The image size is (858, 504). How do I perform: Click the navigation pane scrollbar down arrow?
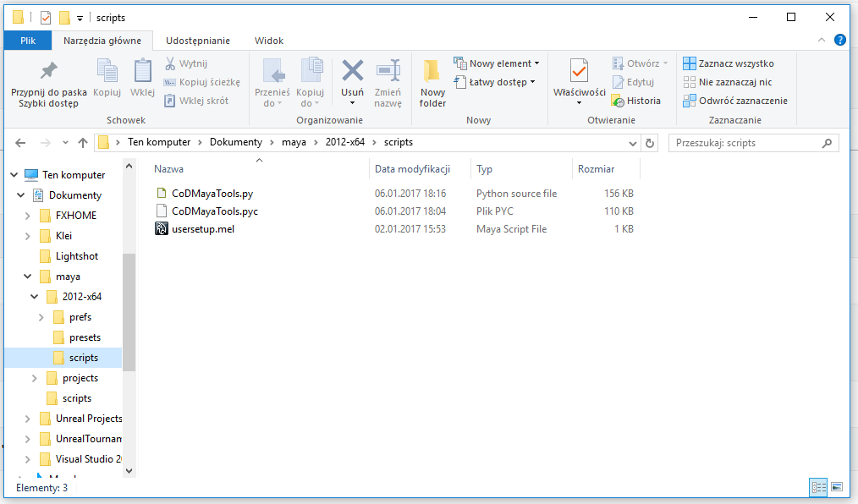pos(129,471)
